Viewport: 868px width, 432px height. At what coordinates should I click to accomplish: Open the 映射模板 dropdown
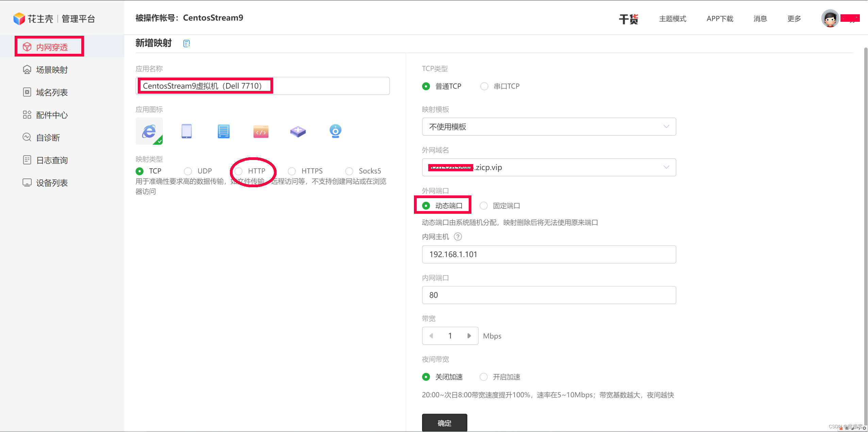tap(549, 127)
